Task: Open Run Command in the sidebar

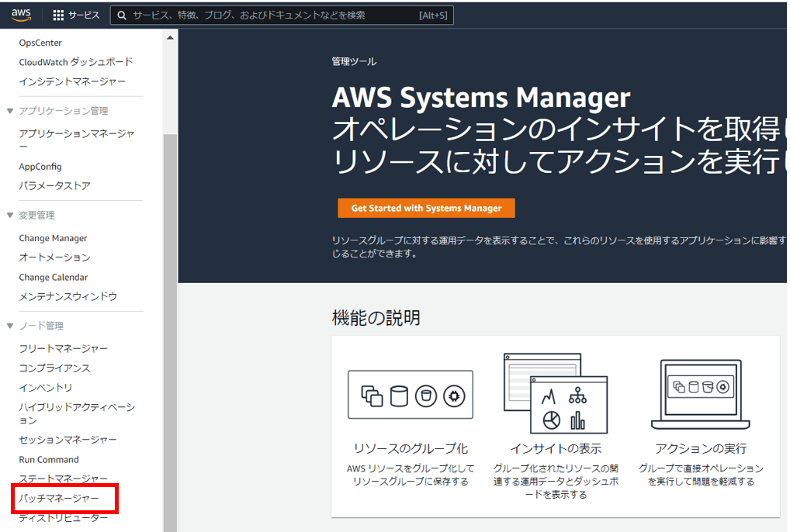Action: [49, 460]
